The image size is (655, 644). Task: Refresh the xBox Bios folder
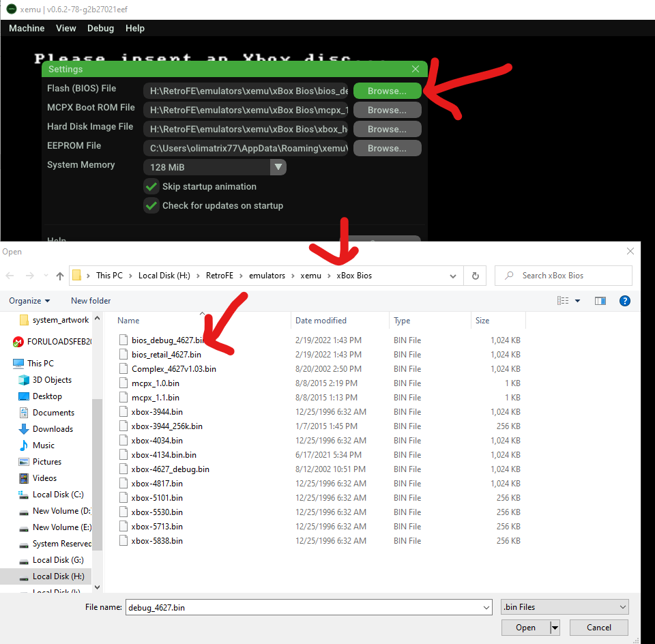point(476,276)
